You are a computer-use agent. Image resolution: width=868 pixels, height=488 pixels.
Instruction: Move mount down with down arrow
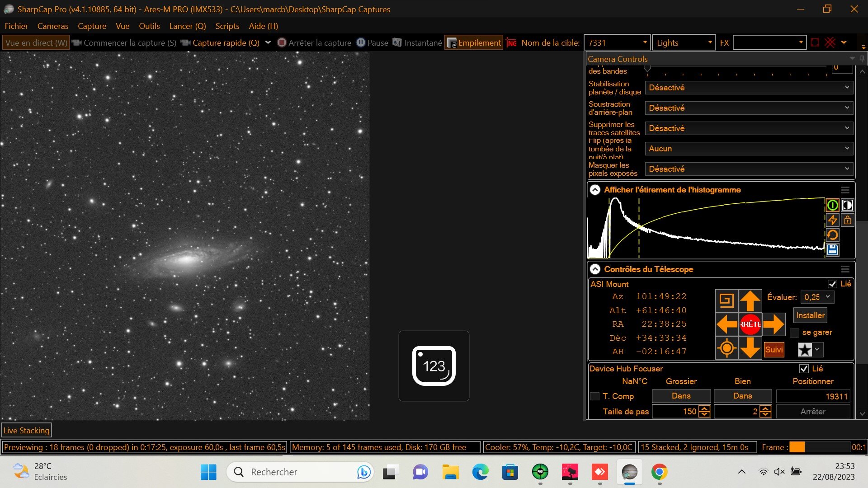(750, 348)
